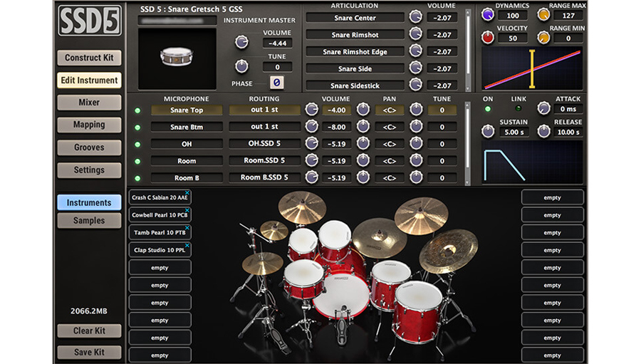
Task: Click the Room B mic volume knob
Action: pyautogui.click(x=312, y=177)
